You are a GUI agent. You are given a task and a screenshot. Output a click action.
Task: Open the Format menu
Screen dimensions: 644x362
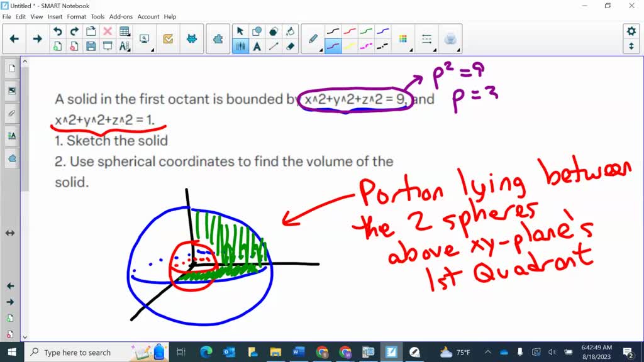[x=76, y=17]
